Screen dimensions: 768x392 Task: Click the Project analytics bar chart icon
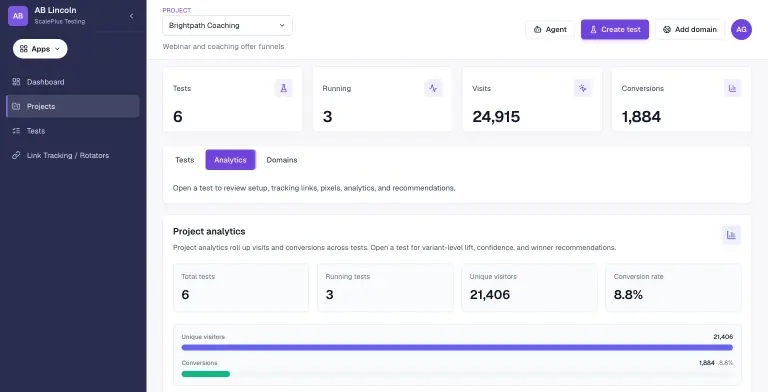coord(731,235)
